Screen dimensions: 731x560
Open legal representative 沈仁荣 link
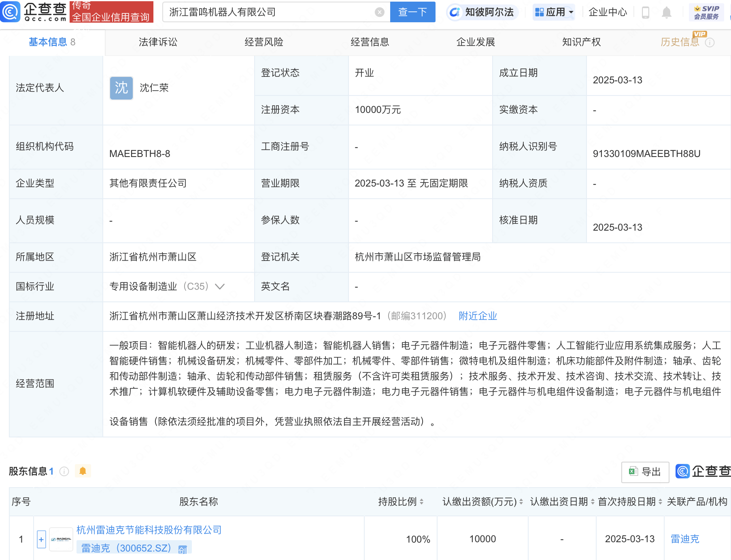pos(154,88)
